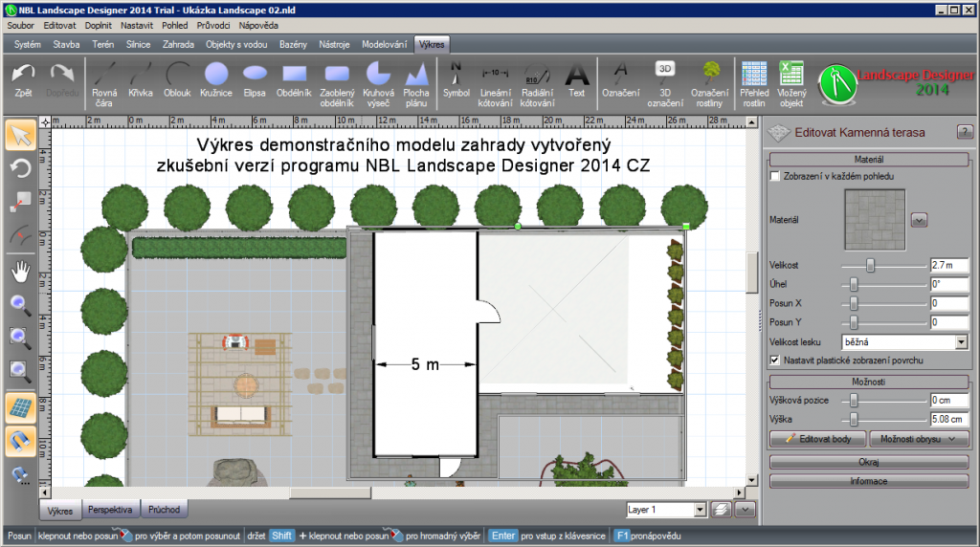Open Přehled rostlin plant overview
Screen dimensions: 980x547
[754, 84]
